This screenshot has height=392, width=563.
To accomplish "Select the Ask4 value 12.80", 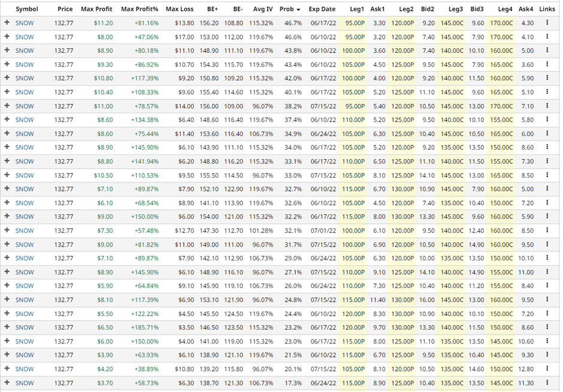I will click(x=526, y=369).
